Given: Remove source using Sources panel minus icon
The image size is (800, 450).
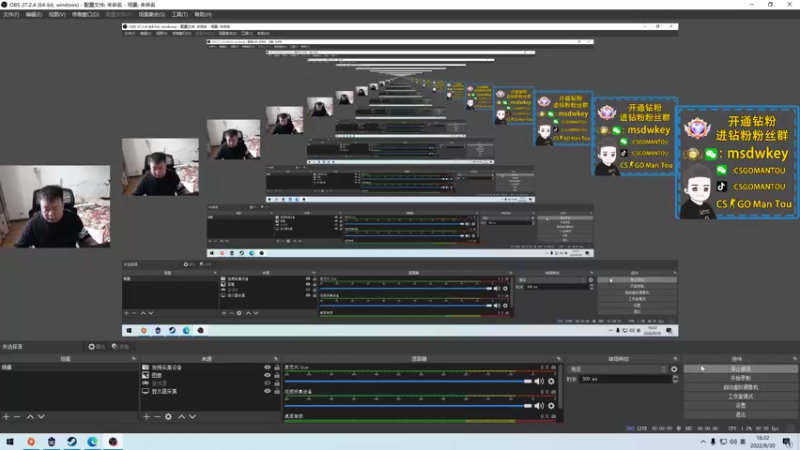Looking at the screenshot, I should (157, 417).
